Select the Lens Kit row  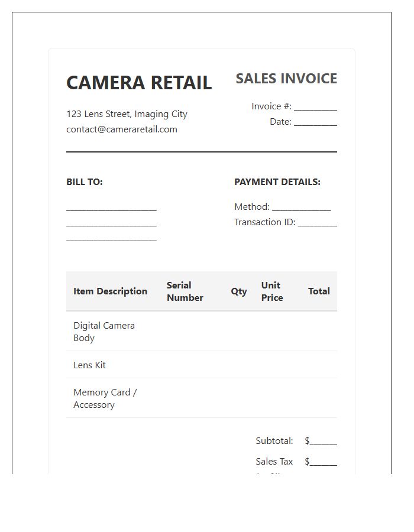coord(202,365)
